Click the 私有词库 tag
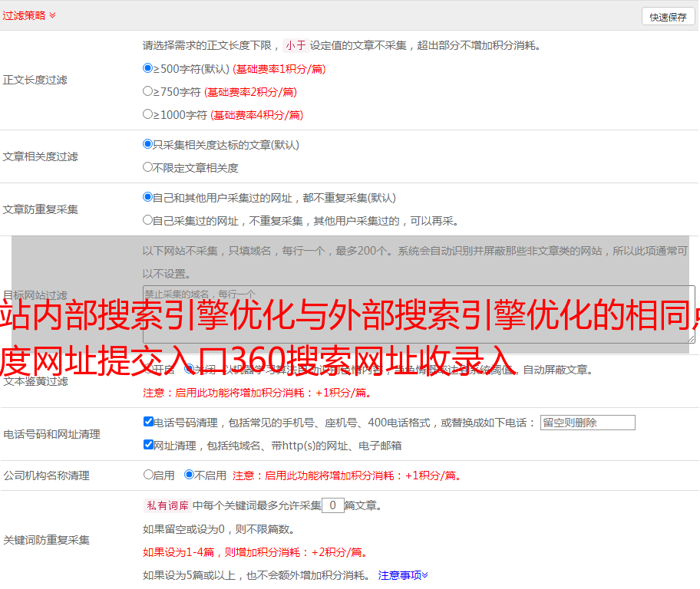The height and width of the screenshot is (589, 700). click(x=166, y=505)
